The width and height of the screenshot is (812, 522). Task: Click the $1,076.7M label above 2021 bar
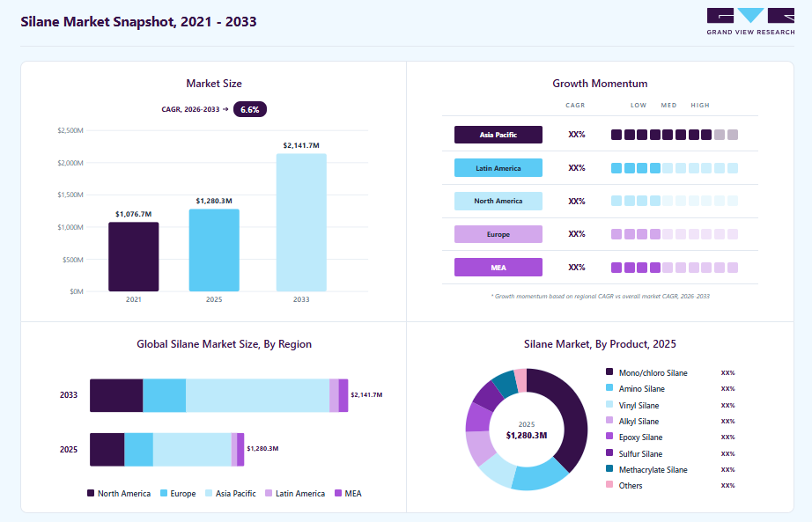134,214
